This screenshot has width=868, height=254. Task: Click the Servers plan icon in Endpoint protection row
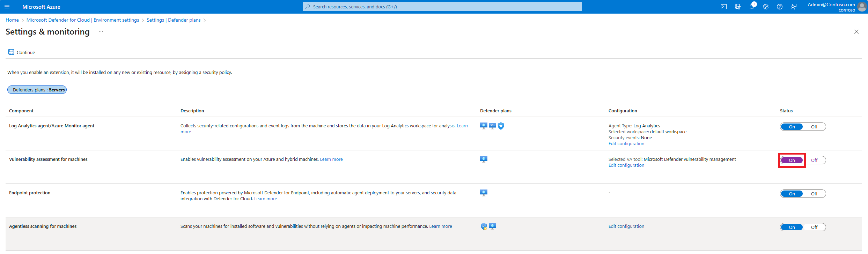(x=484, y=193)
